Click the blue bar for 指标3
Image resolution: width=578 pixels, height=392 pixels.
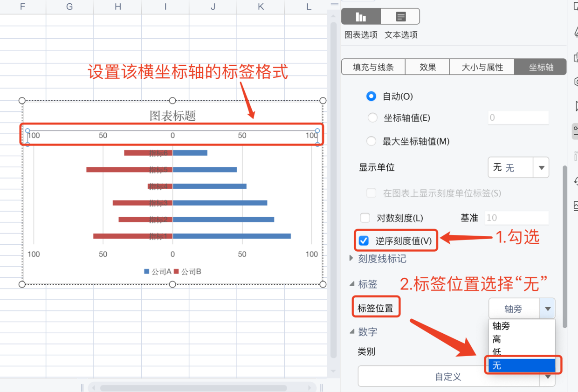[x=220, y=203]
